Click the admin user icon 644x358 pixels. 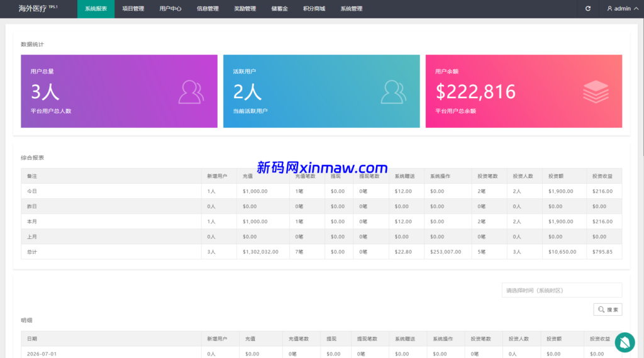click(609, 9)
